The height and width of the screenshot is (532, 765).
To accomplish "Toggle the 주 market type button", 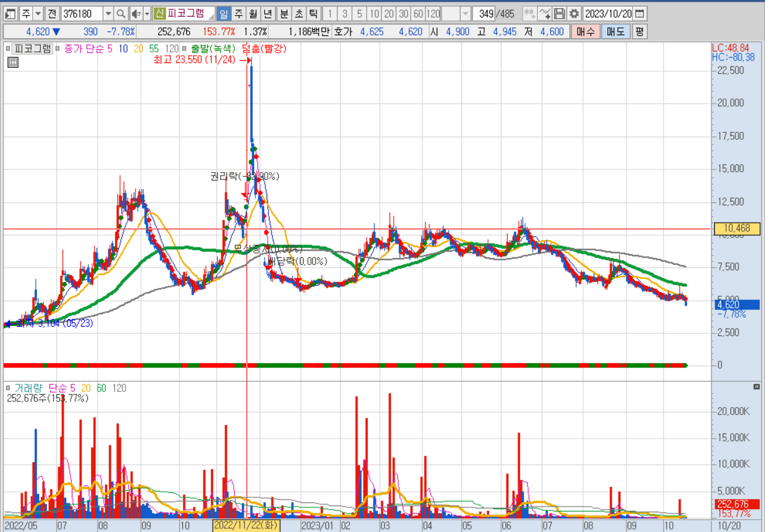I will 25,14.
